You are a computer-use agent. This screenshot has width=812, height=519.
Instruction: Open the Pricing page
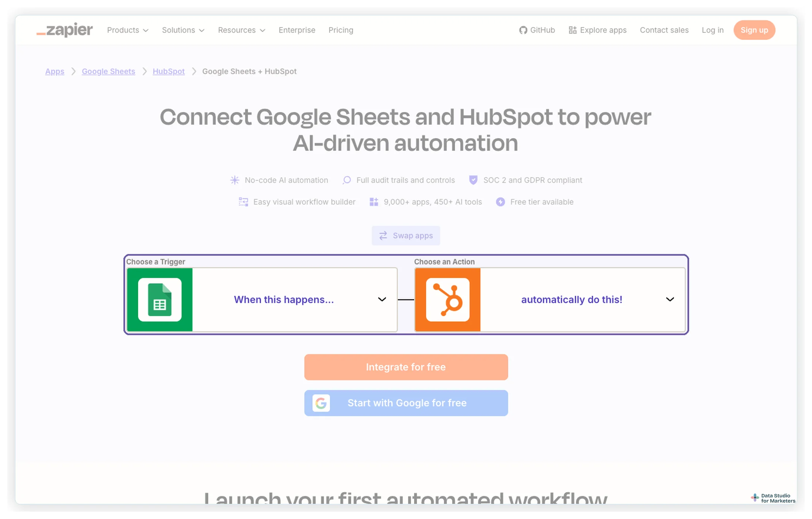341,30
